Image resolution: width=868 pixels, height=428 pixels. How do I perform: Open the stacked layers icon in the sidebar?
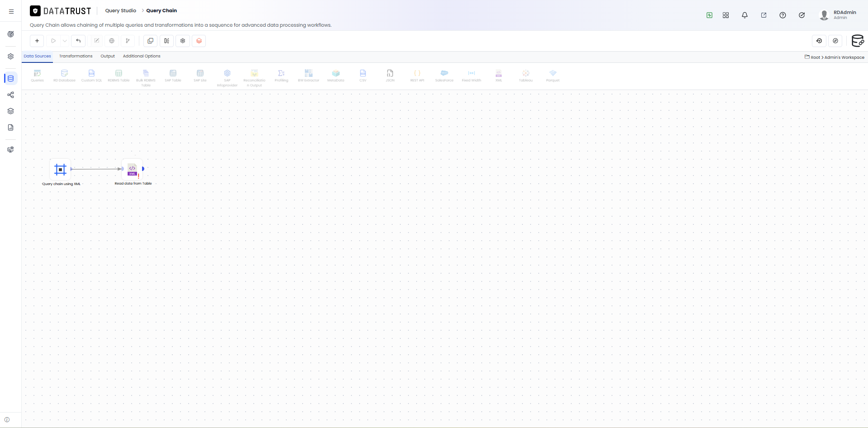[x=11, y=111]
